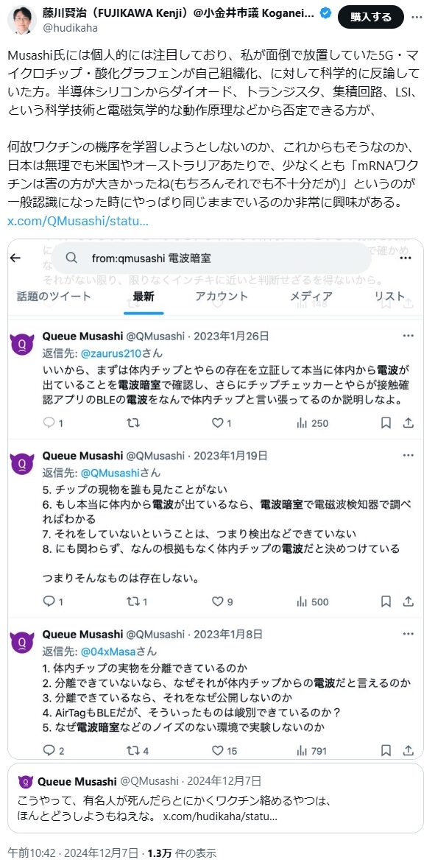This screenshot has height=868, width=435.
Task: Open the @zaurus210 mention link
Action: pos(113,353)
